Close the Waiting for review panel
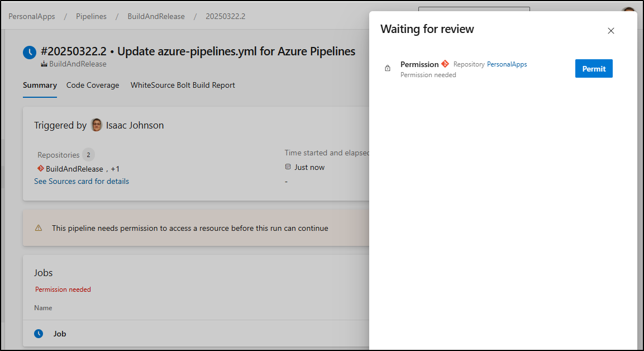This screenshot has height=351, width=644. tap(610, 31)
